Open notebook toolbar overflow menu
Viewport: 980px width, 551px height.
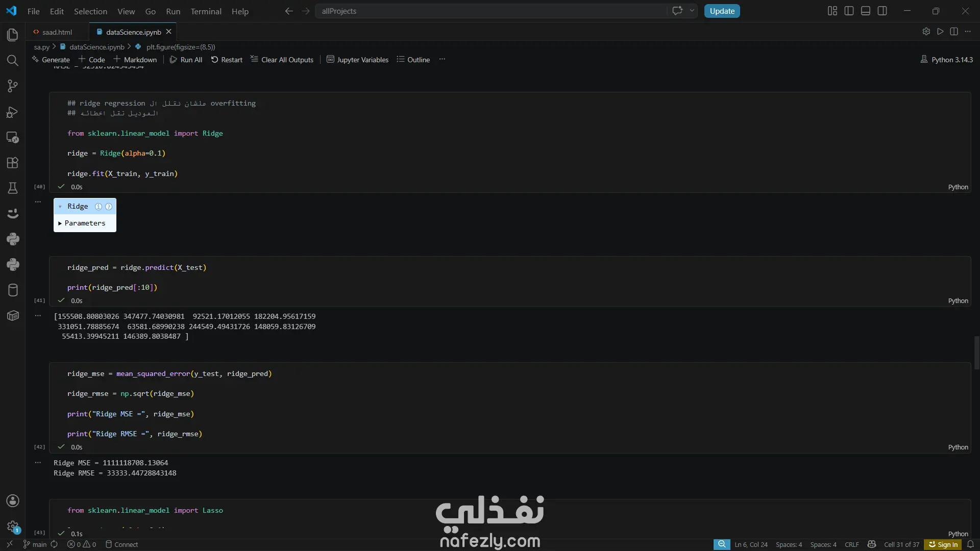442,60
